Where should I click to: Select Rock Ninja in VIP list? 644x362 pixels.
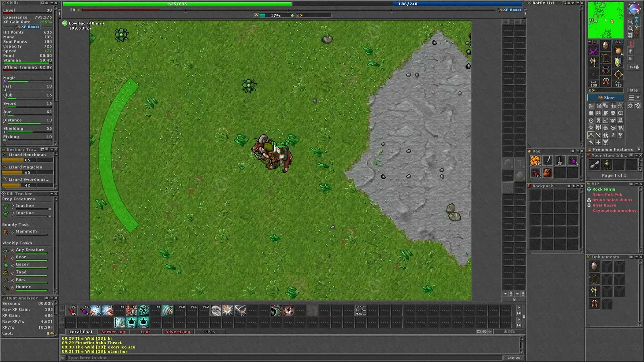pyautogui.click(x=604, y=189)
